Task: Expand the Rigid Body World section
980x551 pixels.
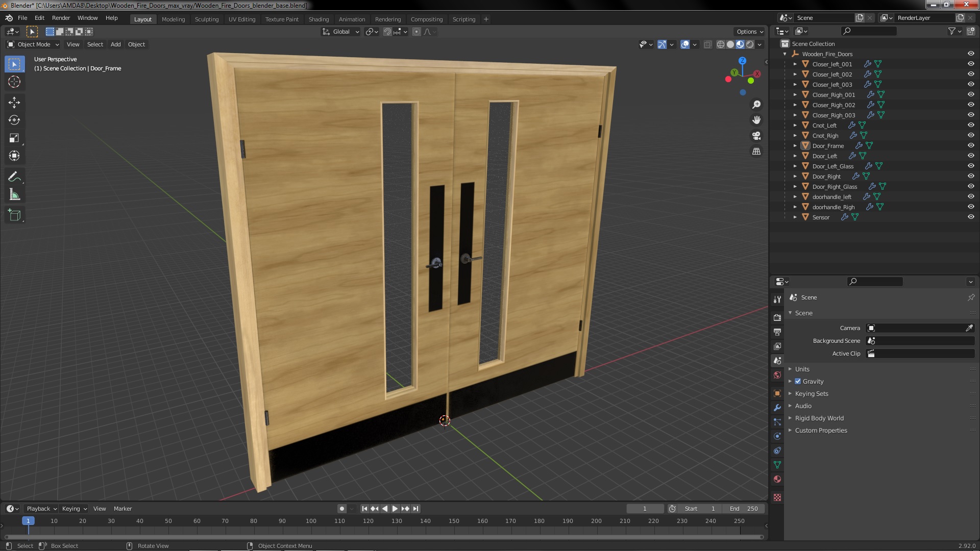Action: (x=791, y=418)
